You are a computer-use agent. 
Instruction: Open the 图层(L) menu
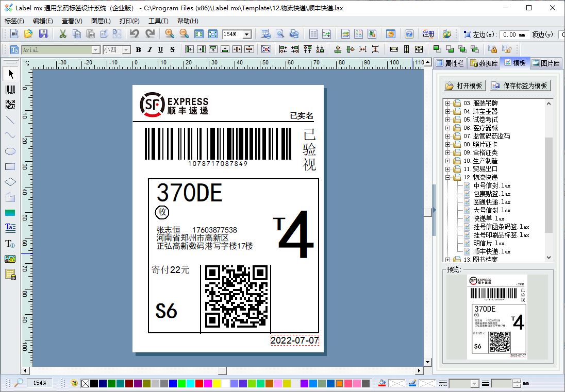pos(101,21)
